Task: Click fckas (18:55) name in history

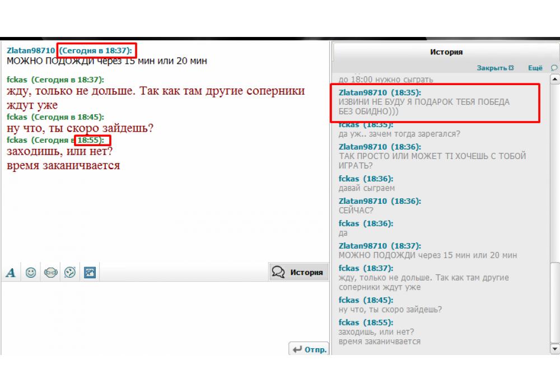Action: (x=349, y=323)
